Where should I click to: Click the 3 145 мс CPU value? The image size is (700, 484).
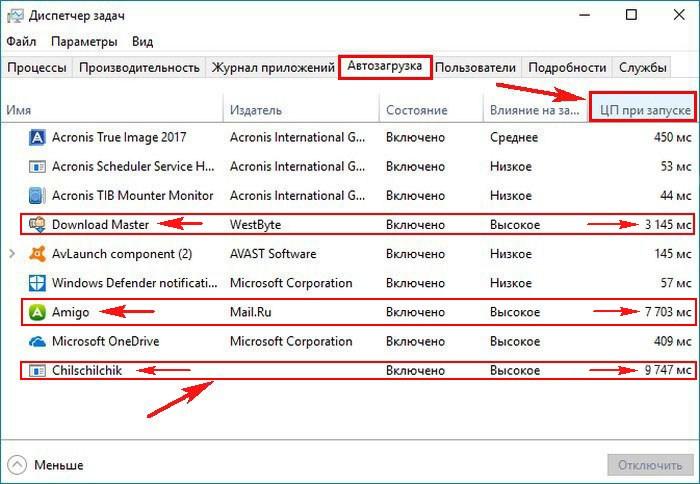(668, 225)
